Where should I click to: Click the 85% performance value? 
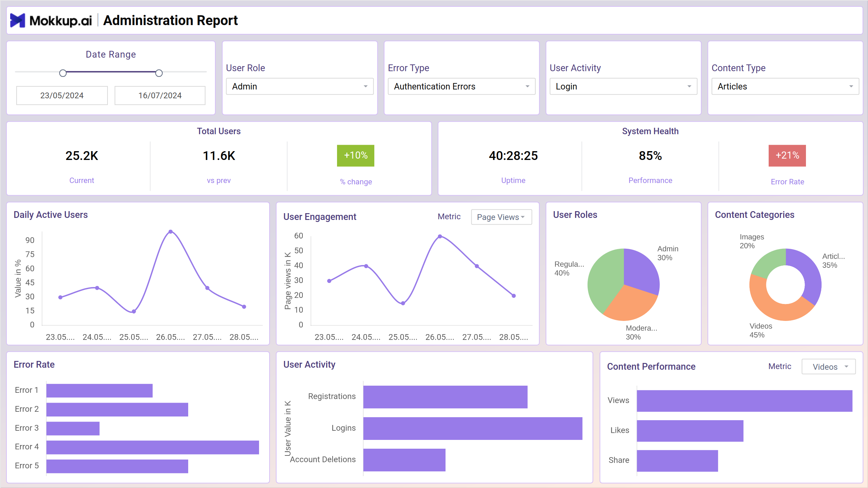coord(650,156)
